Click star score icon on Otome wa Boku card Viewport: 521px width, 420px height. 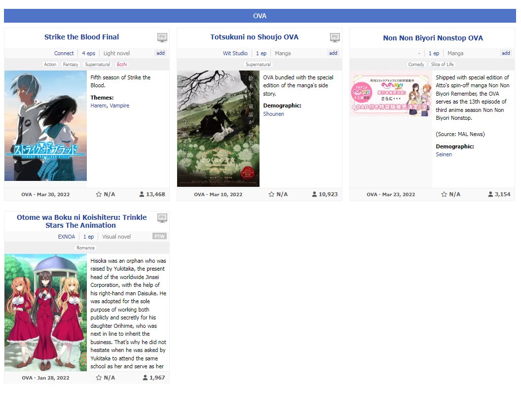click(x=99, y=378)
